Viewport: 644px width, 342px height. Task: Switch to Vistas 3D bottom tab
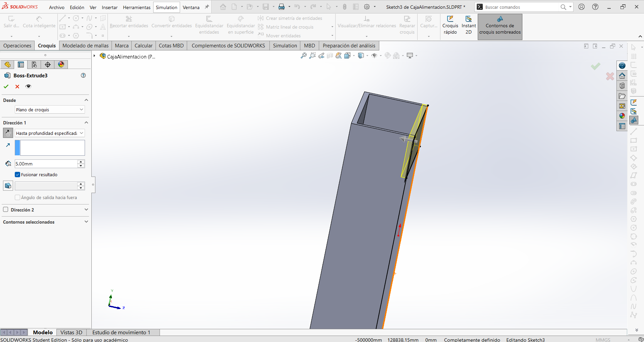(x=71, y=332)
